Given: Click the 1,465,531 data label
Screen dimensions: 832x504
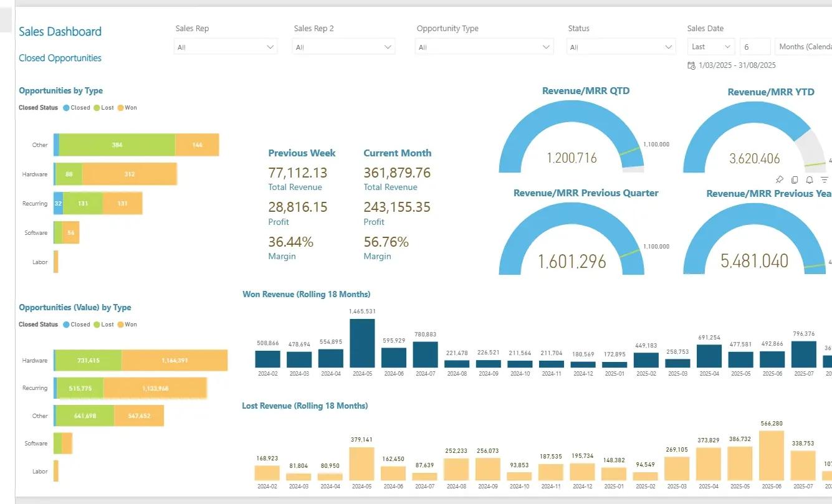Looking at the screenshot, I should click(x=362, y=311).
